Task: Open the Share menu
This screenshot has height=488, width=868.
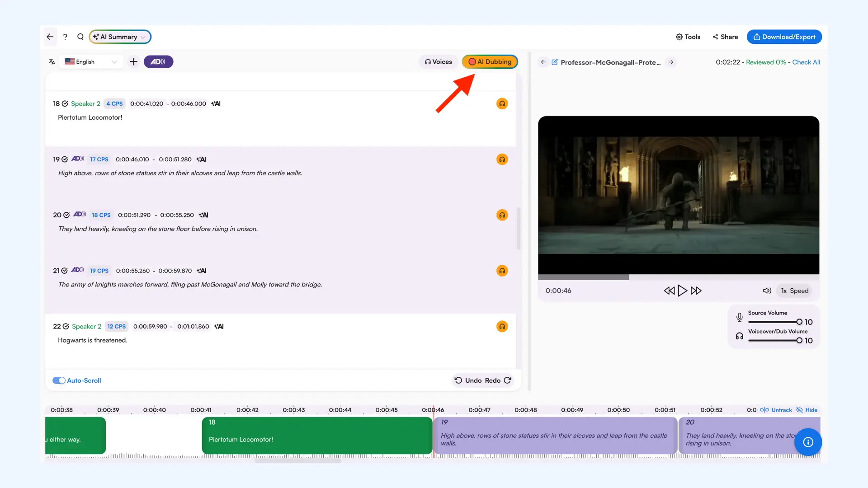Action: [725, 37]
